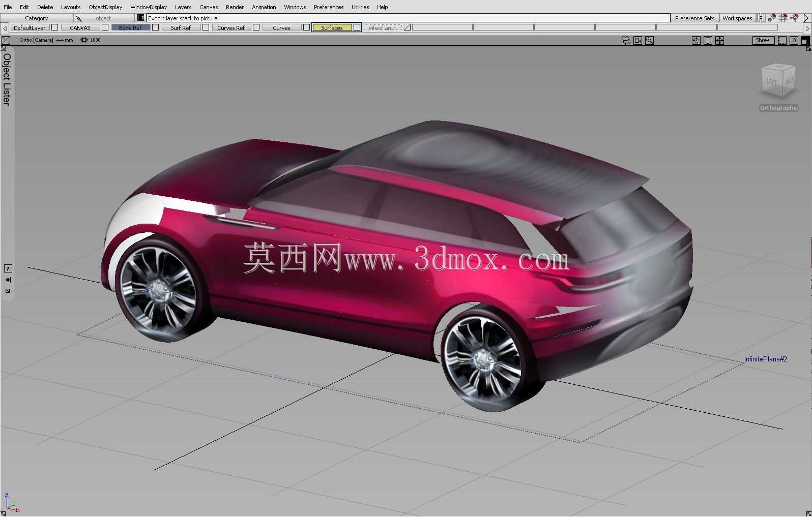Viewport: 812px width, 517px height.
Task: Click the small boxed X icon on left panel
Action: pos(8,291)
